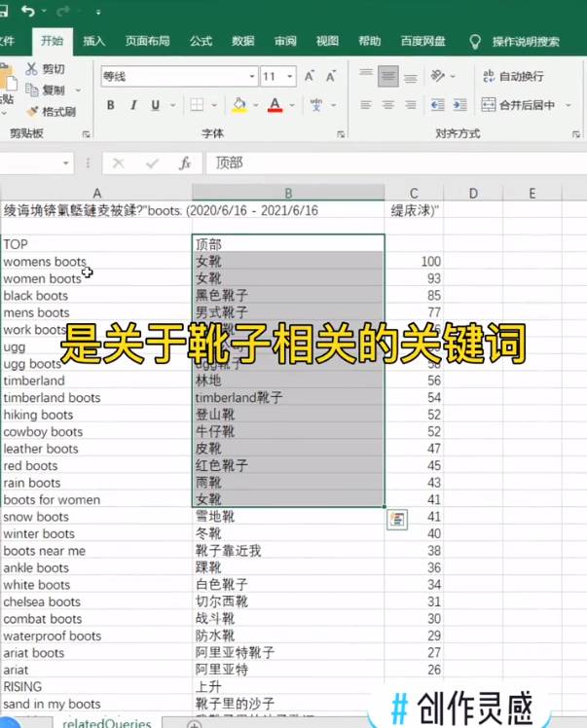587x728 pixels.
Task: Apply center horizontal alignment
Action: point(388,105)
